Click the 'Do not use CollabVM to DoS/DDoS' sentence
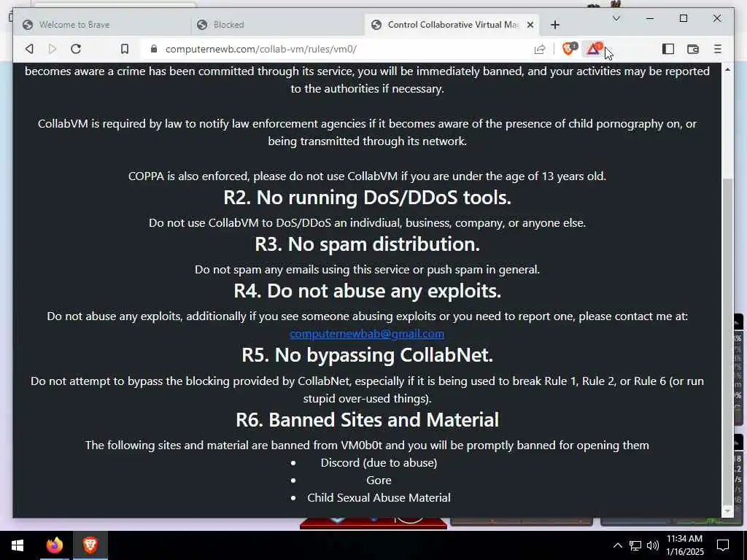The height and width of the screenshot is (560, 747). [368, 223]
